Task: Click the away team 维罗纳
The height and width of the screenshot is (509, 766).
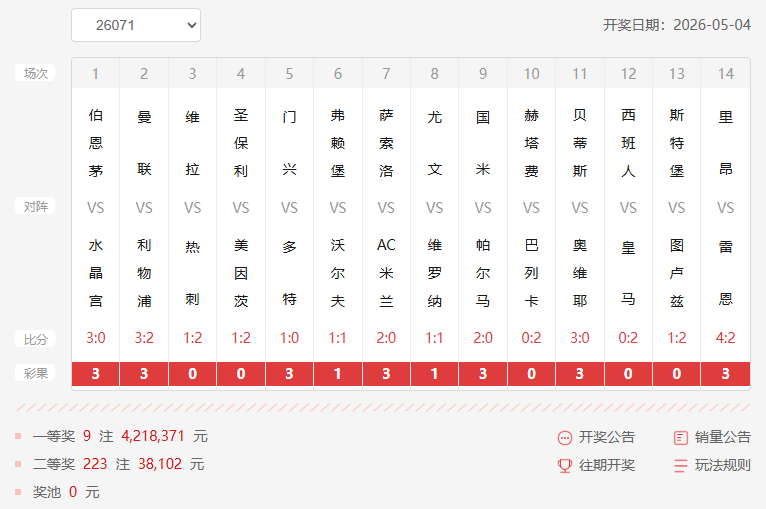Action: (x=434, y=273)
